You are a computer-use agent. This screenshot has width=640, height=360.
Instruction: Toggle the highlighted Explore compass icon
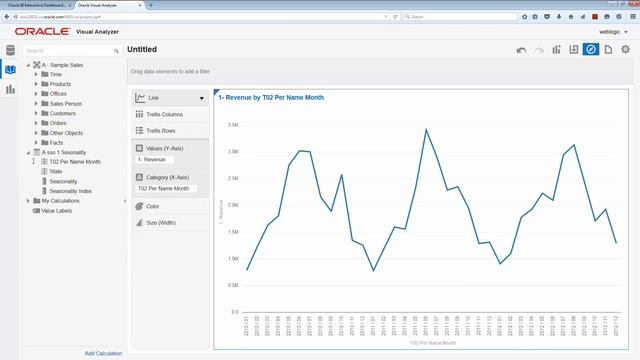point(591,49)
